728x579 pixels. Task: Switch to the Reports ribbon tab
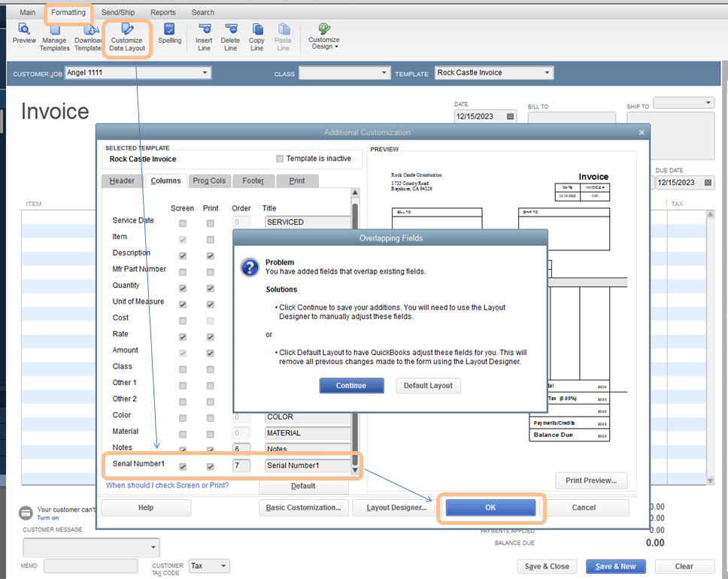point(163,12)
